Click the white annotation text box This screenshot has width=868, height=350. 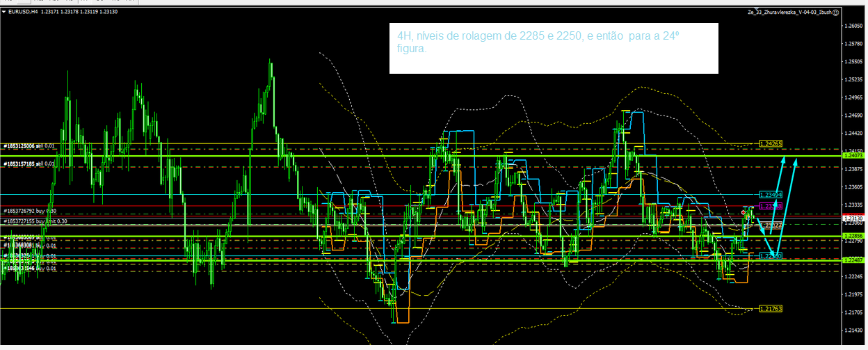[x=554, y=48]
